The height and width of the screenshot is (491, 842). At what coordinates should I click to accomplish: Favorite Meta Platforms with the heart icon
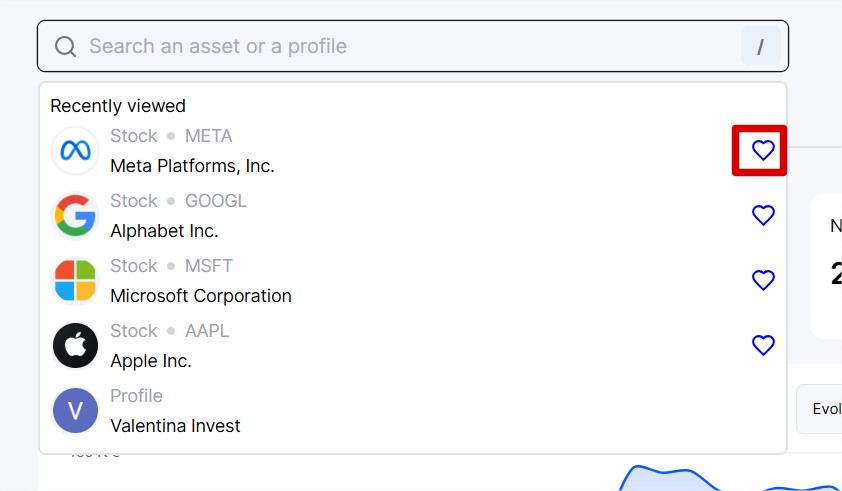pos(763,150)
